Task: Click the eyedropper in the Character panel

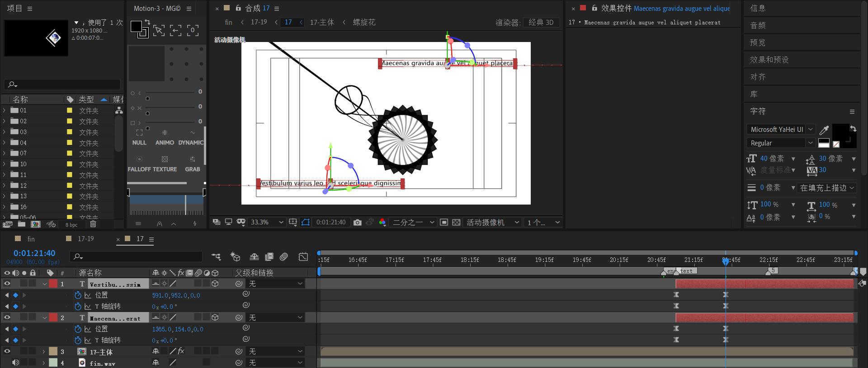Action: click(x=824, y=130)
